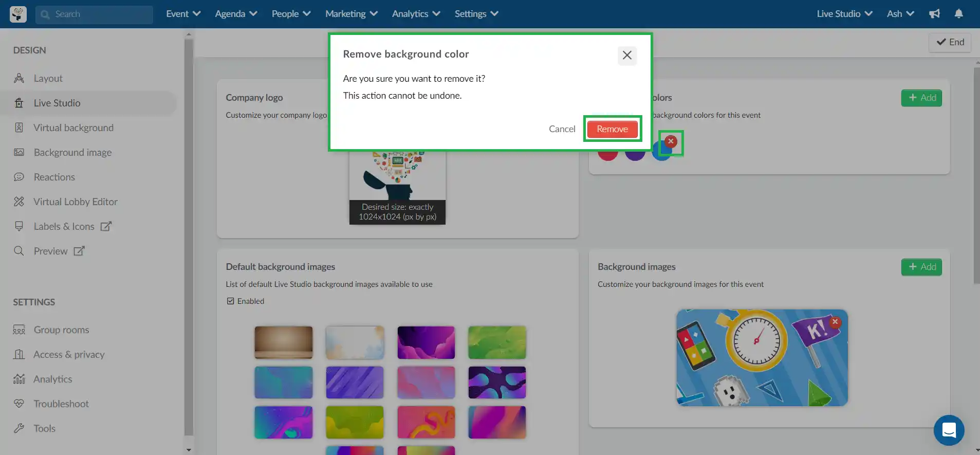Click the Group rooms icon
Viewport: 980px width, 455px height.
[19, 330]
